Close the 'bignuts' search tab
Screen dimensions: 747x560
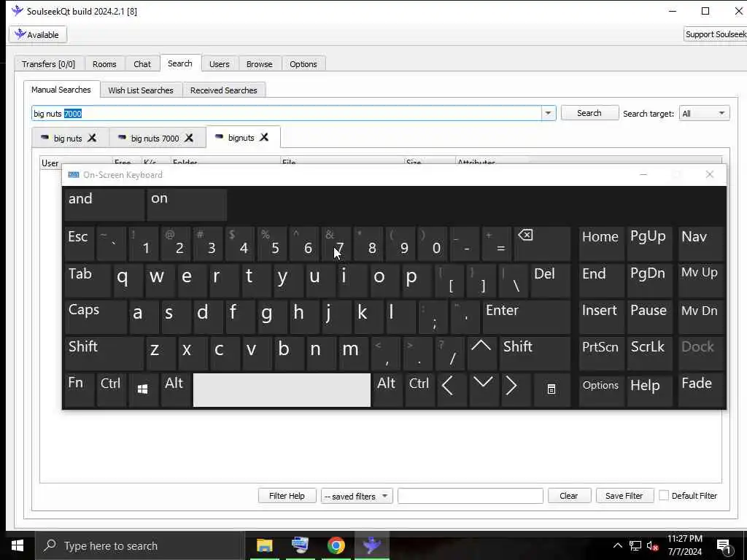click(264, 138)
